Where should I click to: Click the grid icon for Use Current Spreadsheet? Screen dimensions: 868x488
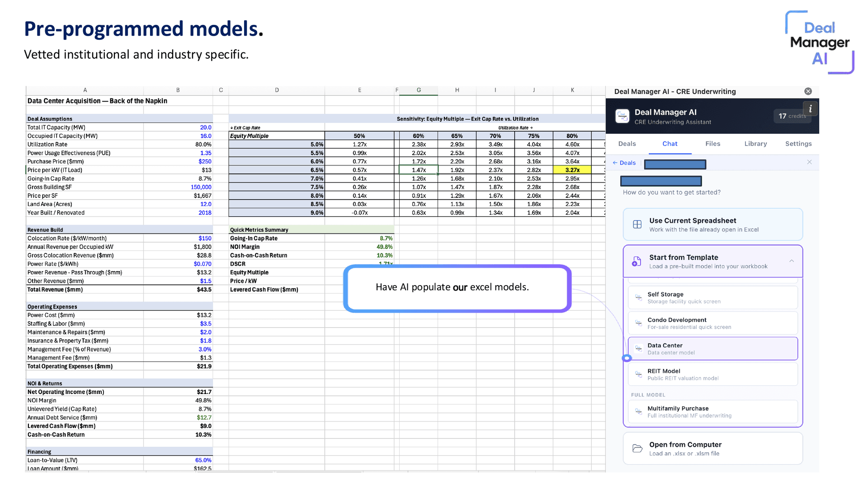pyautogui.click(x=637, y=225)
